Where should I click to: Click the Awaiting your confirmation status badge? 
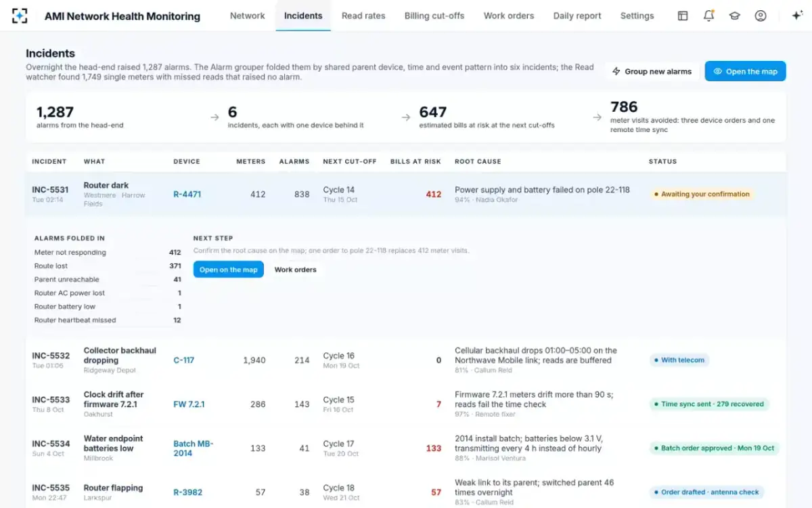702,194
